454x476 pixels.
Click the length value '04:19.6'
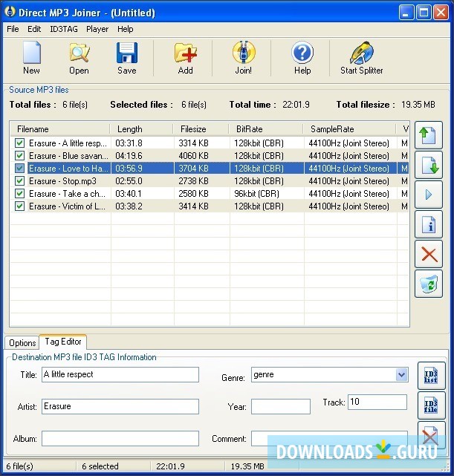tap(129, 156)
